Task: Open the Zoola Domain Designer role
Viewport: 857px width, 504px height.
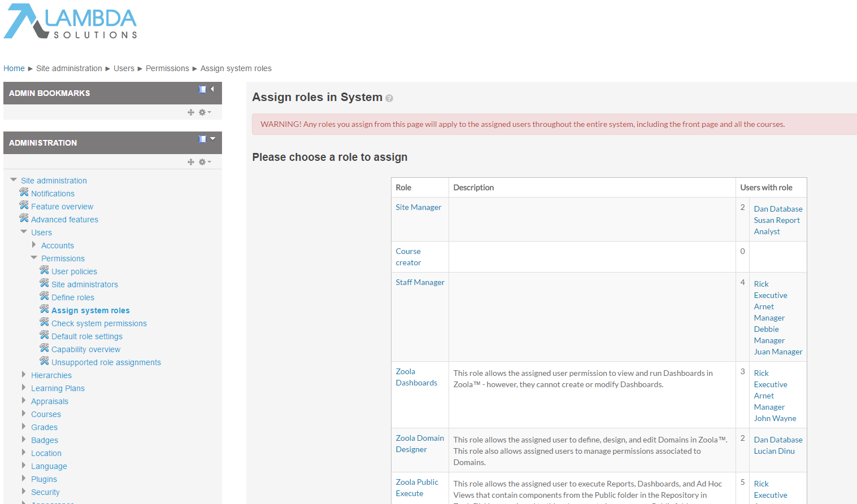Action: (x=420, y=444)
